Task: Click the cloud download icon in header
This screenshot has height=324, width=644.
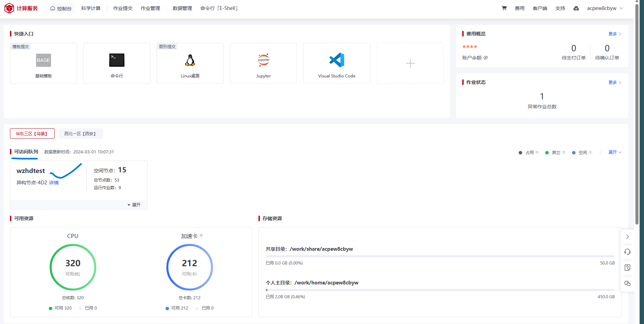Action: pos(576,8)
